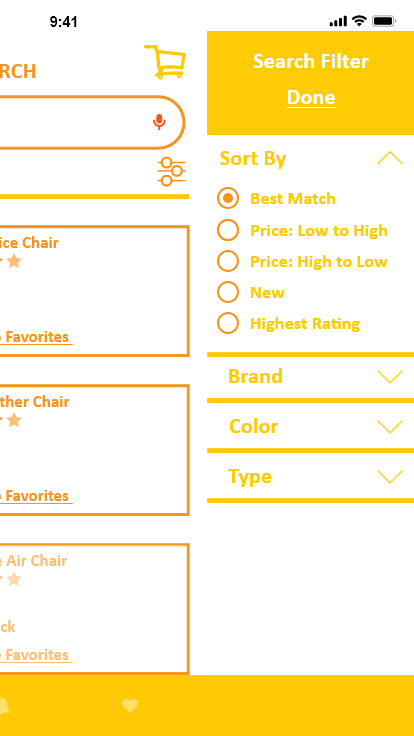The height and width of the screenshot is (736, 414).
Task: Open the shopping cart icon
Action: coord(165,61)
